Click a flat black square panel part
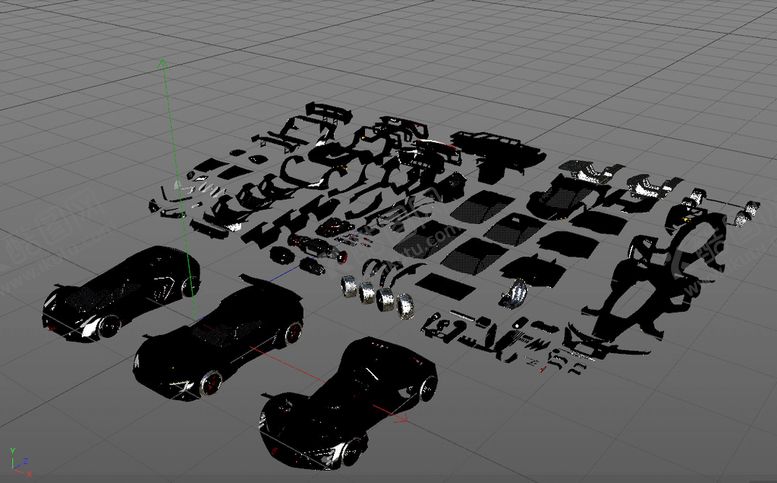 (x=470, y=210)
